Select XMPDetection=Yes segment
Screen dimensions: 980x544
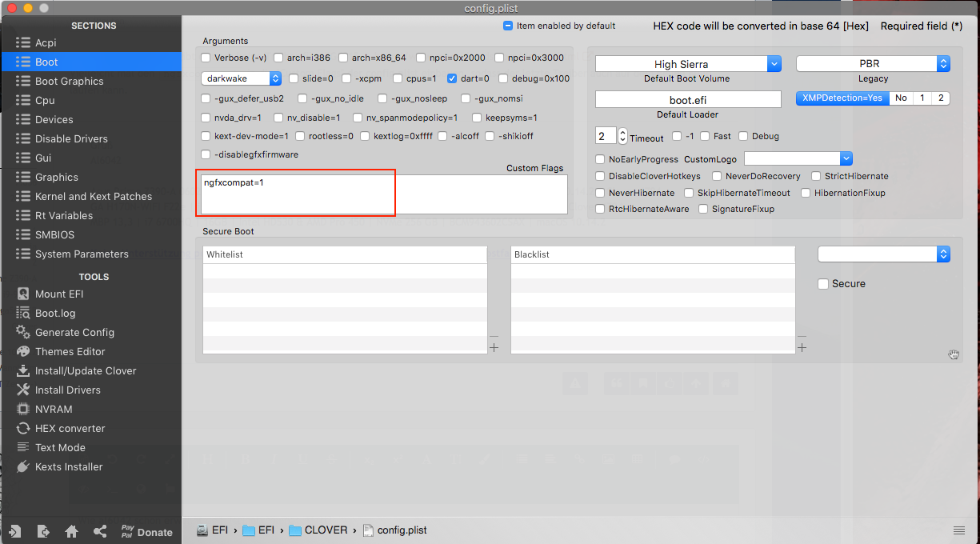click(842, 98)
